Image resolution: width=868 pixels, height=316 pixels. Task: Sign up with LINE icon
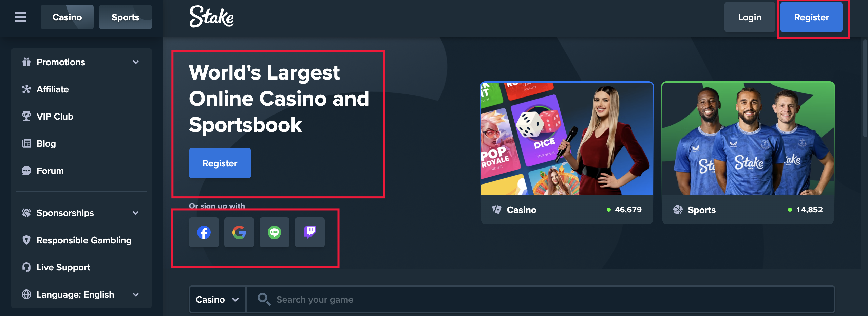click(275, 232)
